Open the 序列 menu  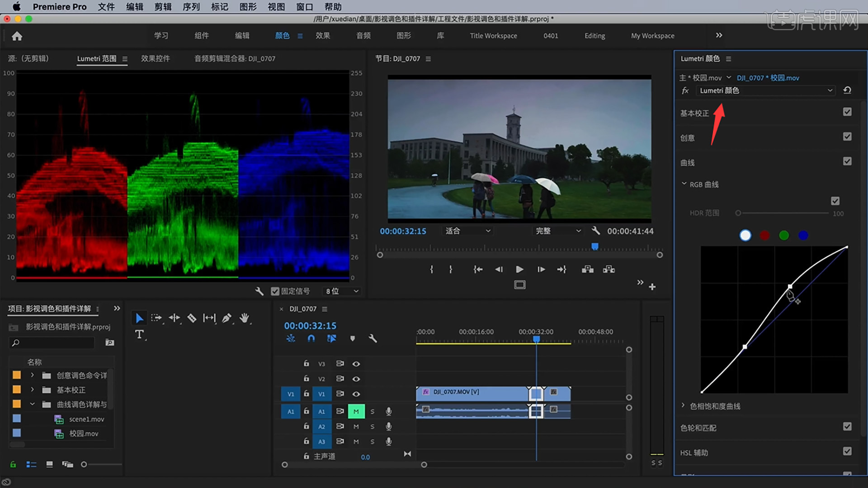tap(191, 7)
